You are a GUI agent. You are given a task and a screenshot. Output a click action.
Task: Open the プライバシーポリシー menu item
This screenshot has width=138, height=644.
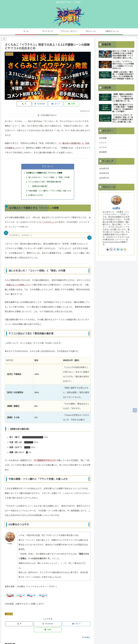69,31
